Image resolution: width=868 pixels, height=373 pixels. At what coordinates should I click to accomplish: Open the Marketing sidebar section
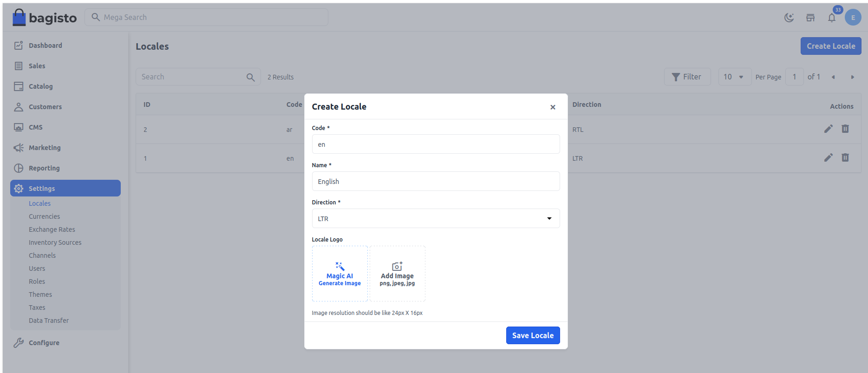45,148
